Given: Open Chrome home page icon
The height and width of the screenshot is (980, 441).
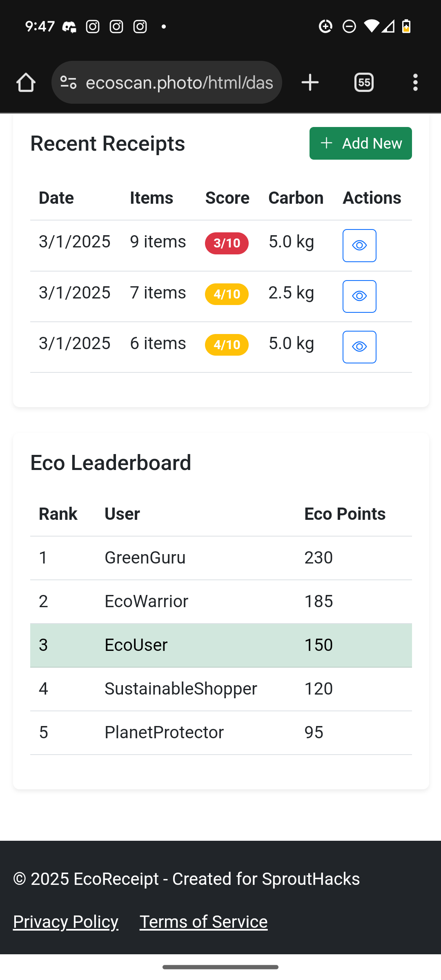Looking at the screenshot, I should [x=26, y=83].
